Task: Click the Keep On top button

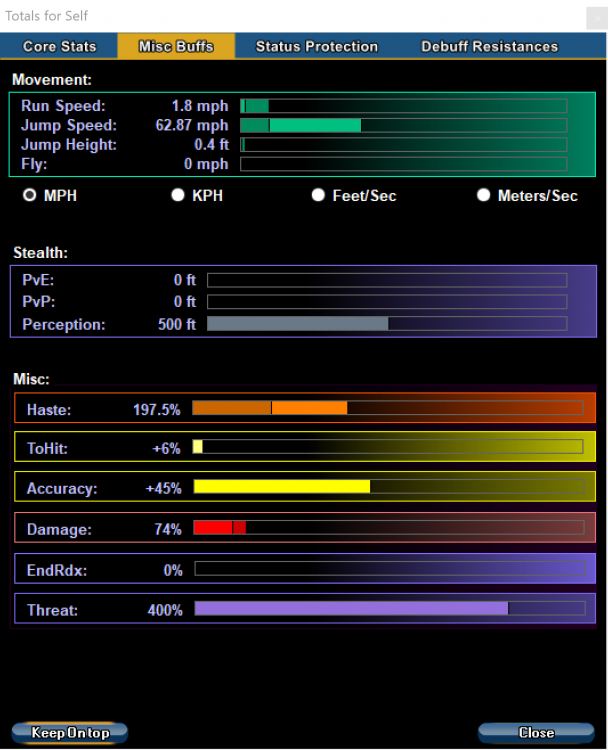Action: coord(69,733)
